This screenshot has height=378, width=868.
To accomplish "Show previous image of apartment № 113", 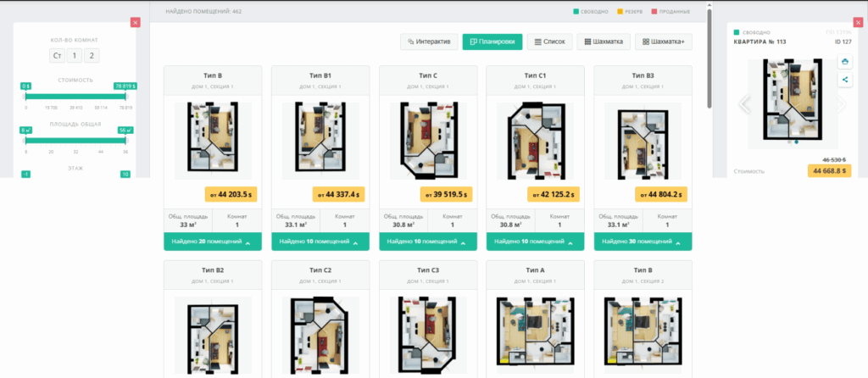I will point(745,104).
